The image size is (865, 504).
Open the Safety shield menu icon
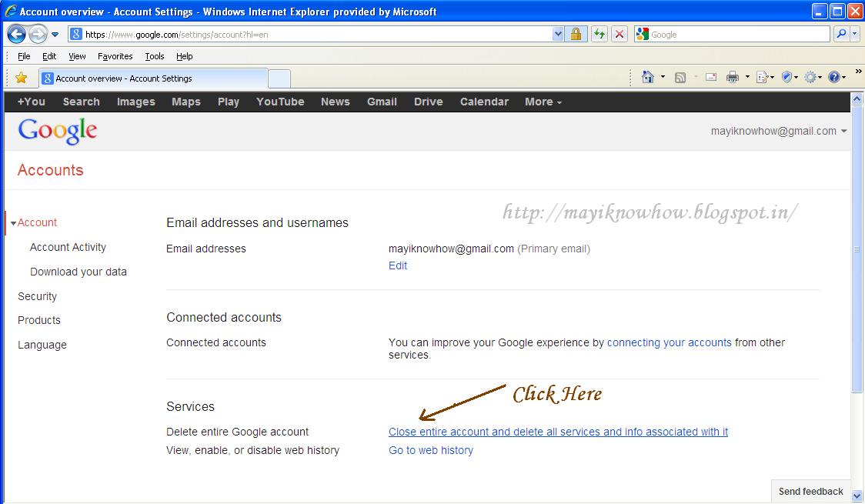pyautogui.click(x=790, y=77)
